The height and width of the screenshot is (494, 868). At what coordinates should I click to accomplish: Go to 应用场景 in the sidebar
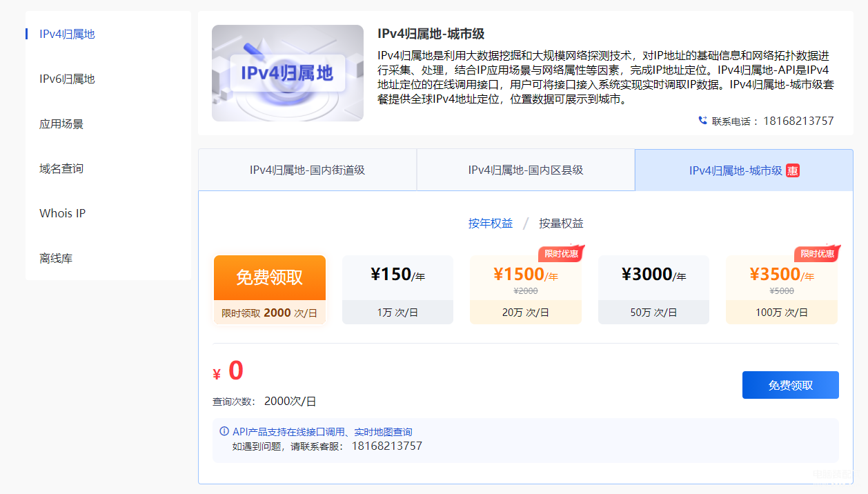[61, 123]
